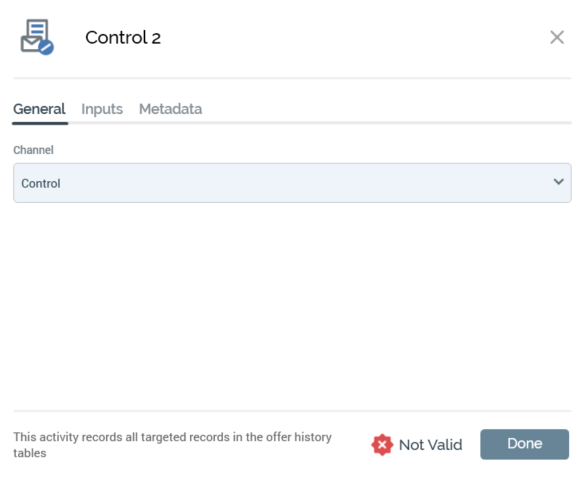Click the white cross inside red validity badge
Image resolution: width=584 pixels, height=478 pixels.
(x=382, y=444)
